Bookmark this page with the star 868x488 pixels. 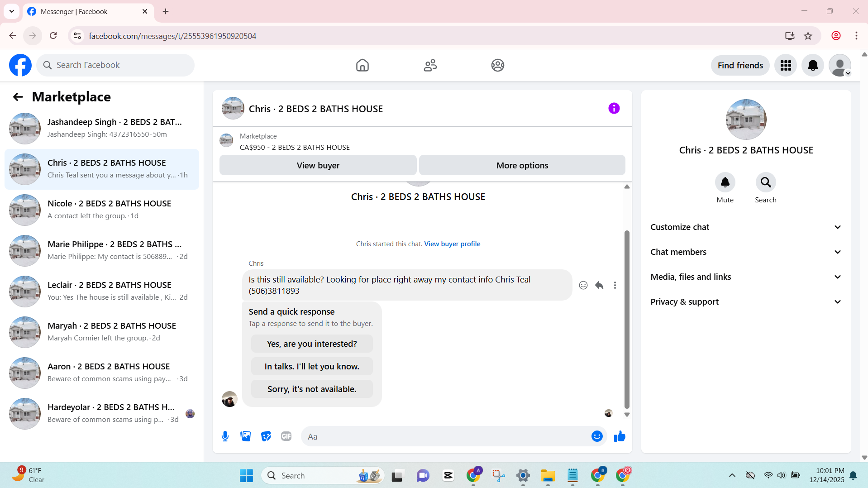click(x=808, y=36)
